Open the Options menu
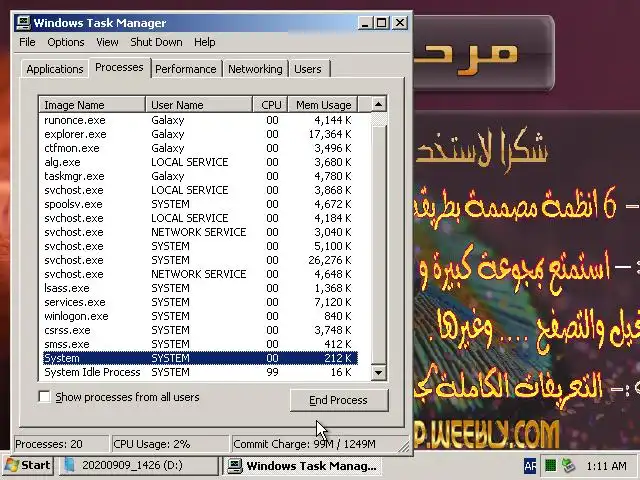Screen dimensions: 640x480 point(66,42)
